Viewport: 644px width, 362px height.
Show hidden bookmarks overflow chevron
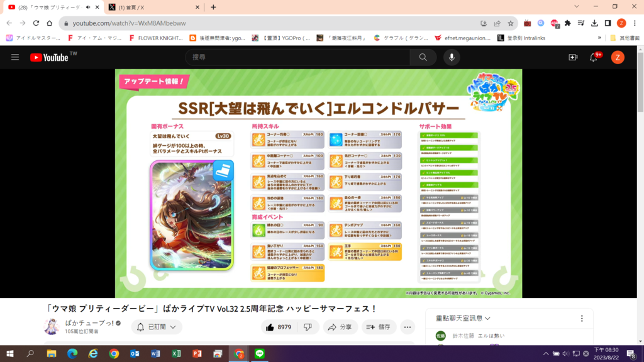point(599,38)
